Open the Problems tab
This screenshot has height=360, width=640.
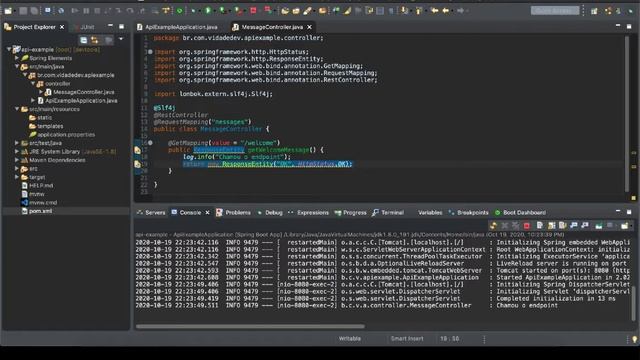coord(233,213)
